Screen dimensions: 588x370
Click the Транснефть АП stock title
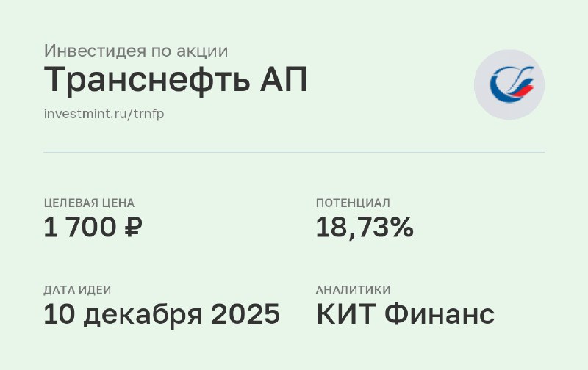(x=176, y=80)
